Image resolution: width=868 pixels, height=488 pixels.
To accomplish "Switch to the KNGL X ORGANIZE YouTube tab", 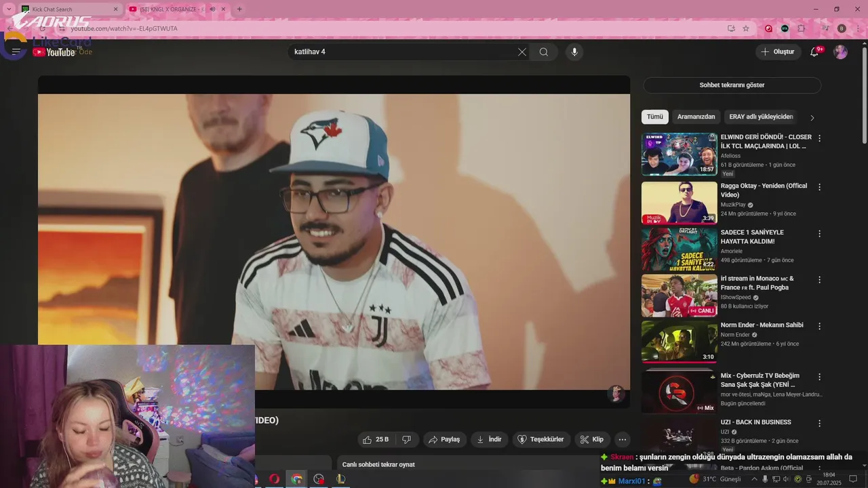I will click(170, 9).
